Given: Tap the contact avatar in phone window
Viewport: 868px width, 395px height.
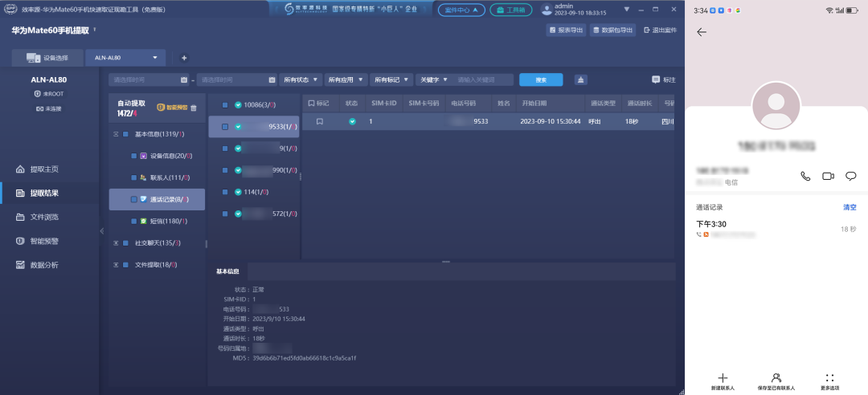Looking at the screenshot, I should [776, 106].
